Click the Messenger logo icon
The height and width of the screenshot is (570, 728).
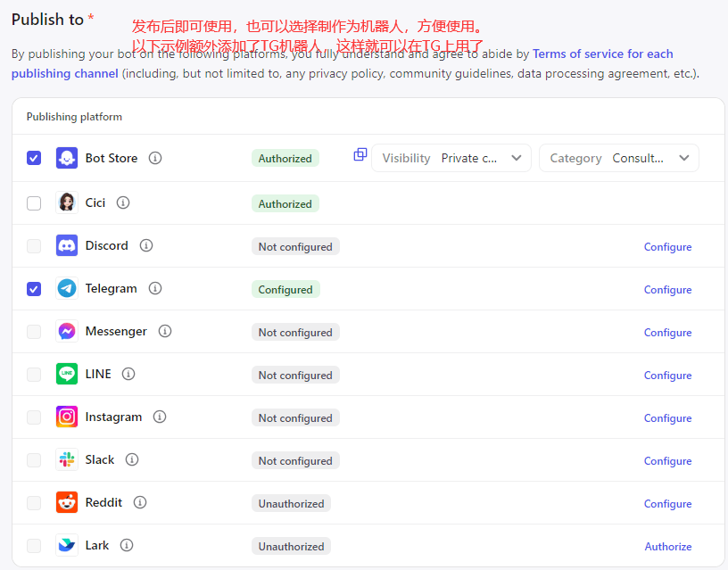point(67,332)
